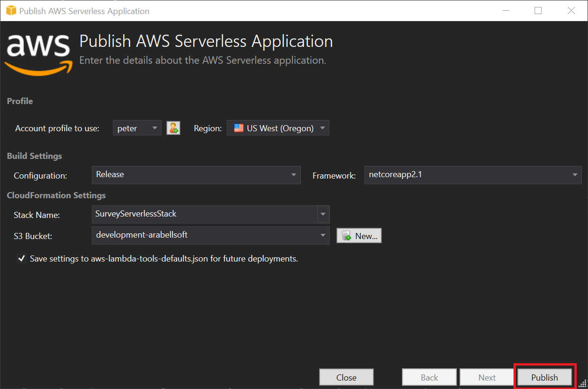Click the AWS logo
The image size is (588, 389).
click(39, 54)
